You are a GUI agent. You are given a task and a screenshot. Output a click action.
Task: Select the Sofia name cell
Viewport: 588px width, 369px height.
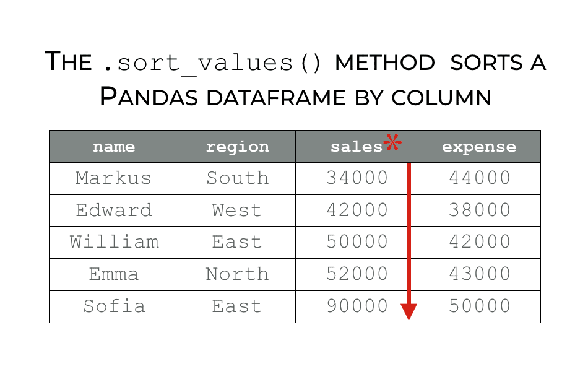114,306
